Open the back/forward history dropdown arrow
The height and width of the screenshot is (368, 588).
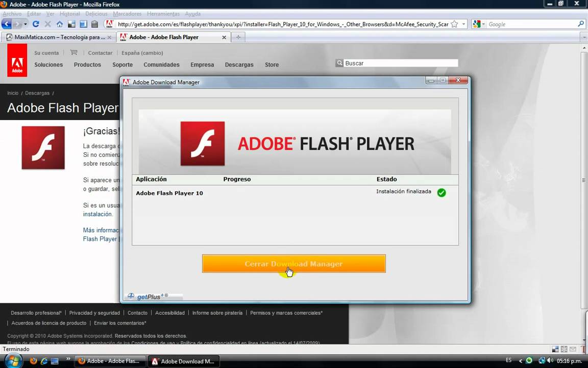click(x=26, y=24)
